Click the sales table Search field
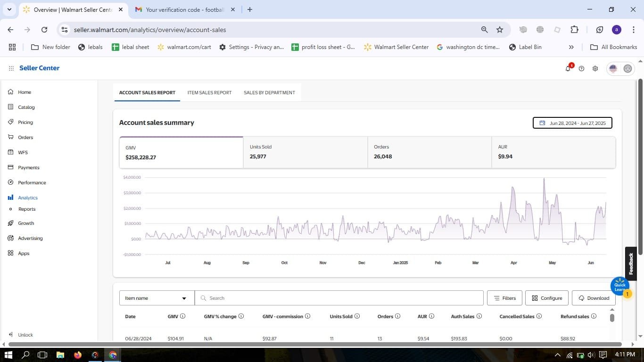This screenshot has width=644, height=362. pyautogui.click(x=339, y=298)
